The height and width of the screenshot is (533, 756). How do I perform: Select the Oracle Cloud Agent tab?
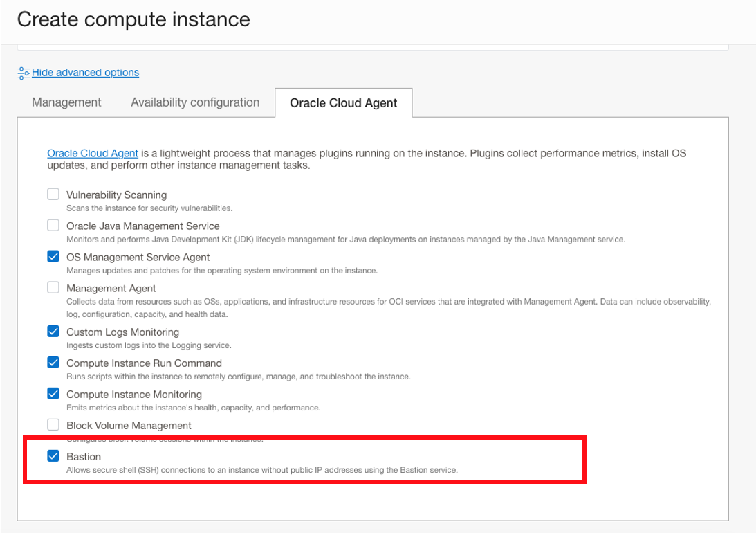(x=343, y=102)
